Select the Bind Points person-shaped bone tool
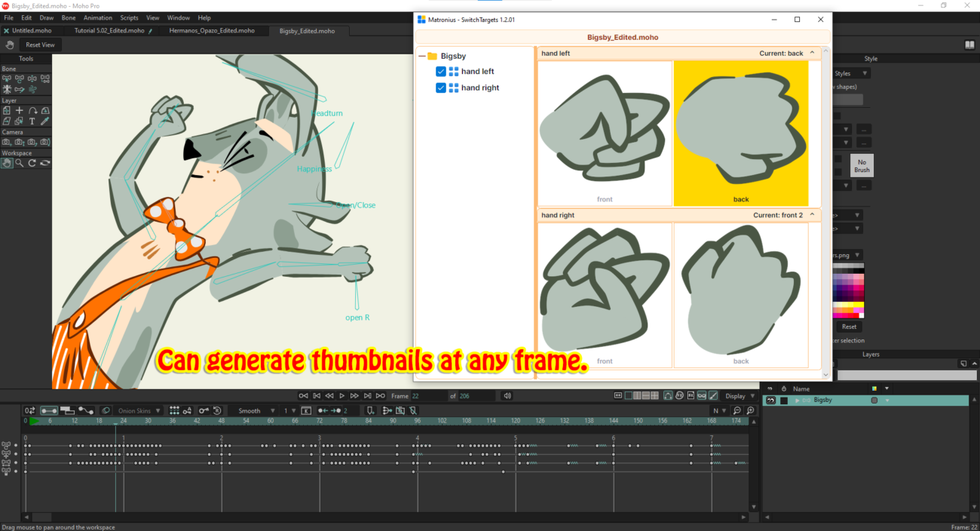 (7, 89)
